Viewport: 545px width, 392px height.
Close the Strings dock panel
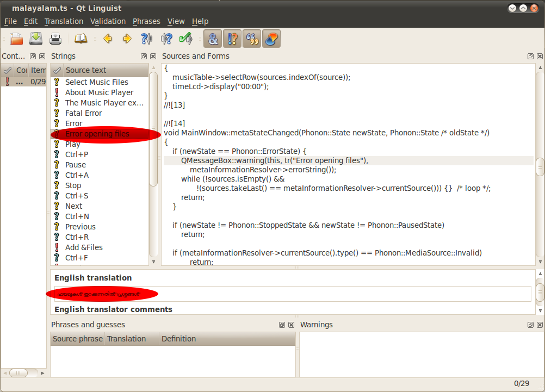click(153, 57)
